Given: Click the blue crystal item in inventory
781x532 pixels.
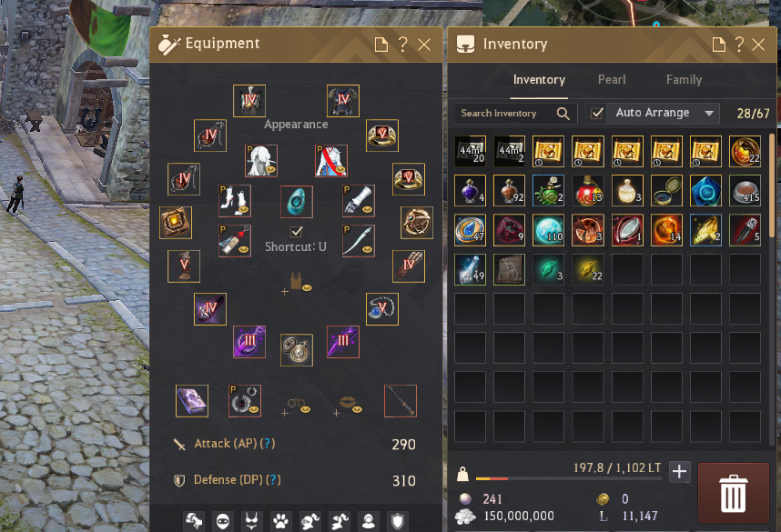Looking at the screenshot, I should click(x=705, y=191).
